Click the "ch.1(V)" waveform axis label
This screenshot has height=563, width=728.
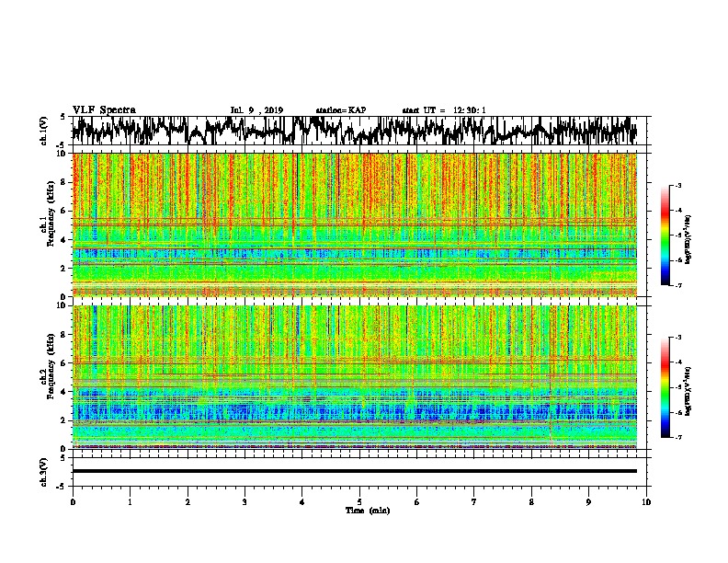coord(44,131)
